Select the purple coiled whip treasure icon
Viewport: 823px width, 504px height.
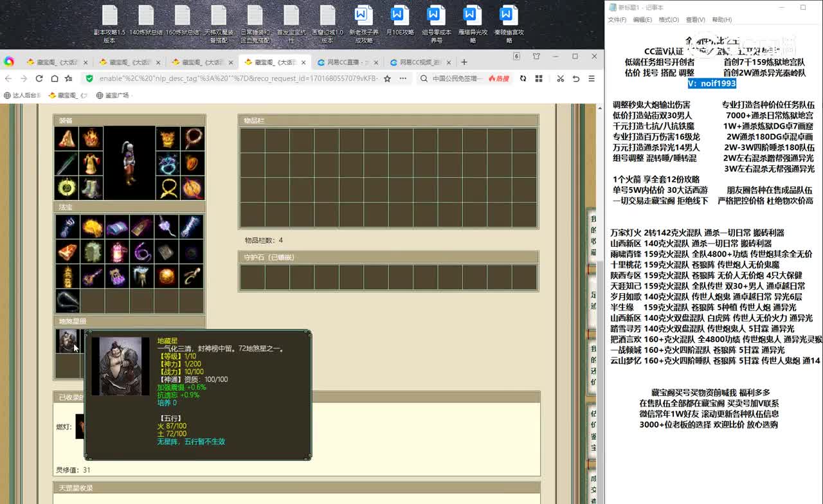tap(141, 251)
